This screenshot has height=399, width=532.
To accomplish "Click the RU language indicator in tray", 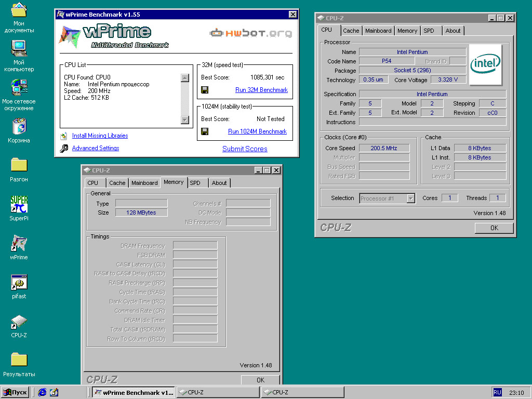I will pos(497,392).
